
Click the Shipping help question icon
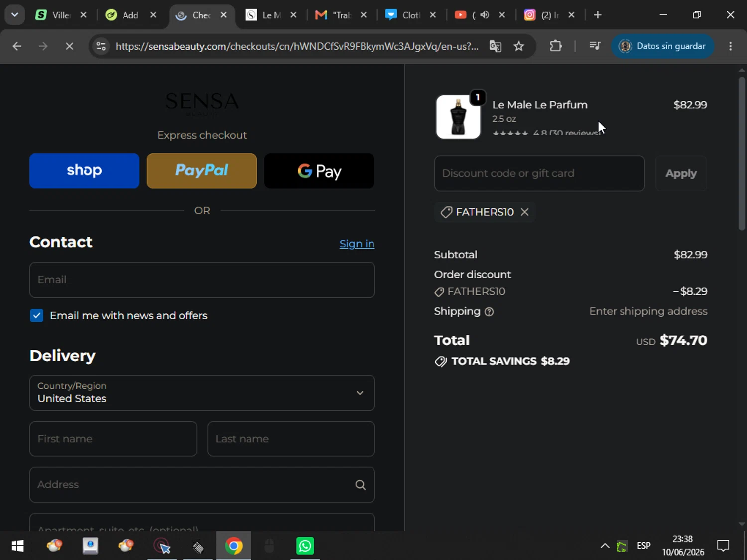(489, 312)
